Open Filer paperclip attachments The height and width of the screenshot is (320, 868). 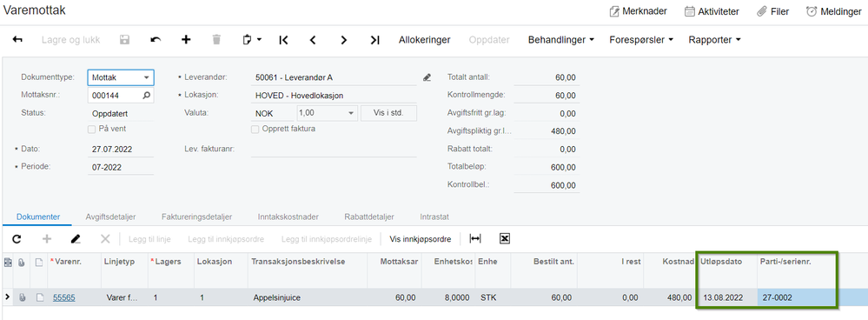pyautogui.click(x=762, y=11)
